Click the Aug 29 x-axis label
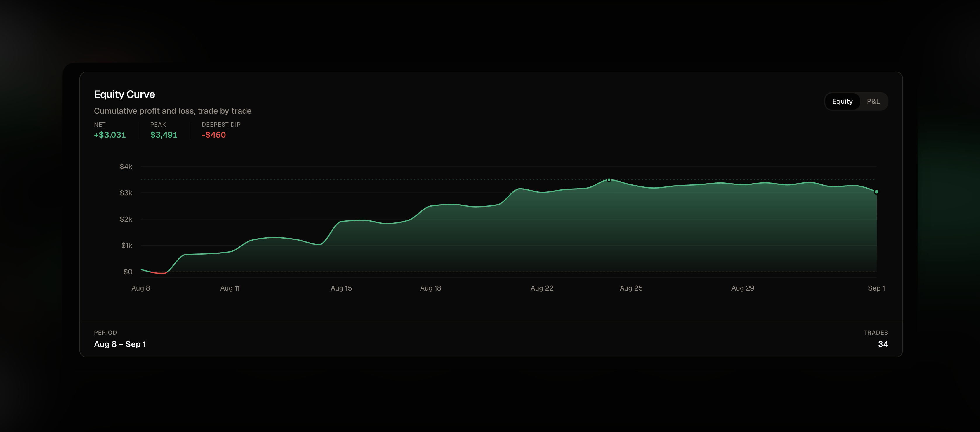The image size is (980, 432). click(743, 288)
